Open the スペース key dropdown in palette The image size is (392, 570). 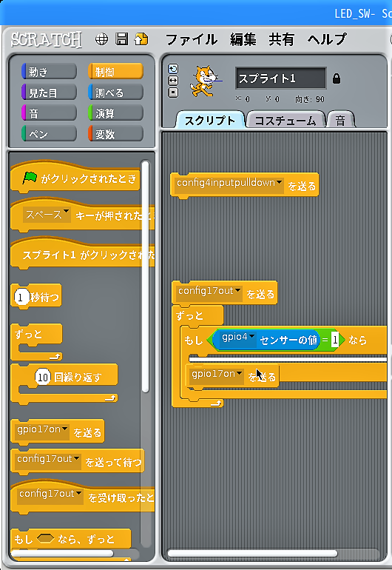pyautogui.click(x=66, y=211)
